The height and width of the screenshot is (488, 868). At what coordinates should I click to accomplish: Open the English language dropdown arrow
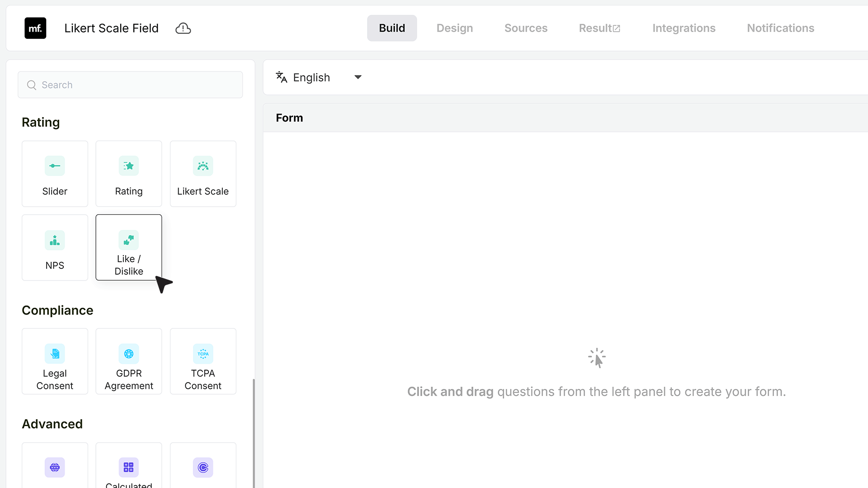[x=358, y=77]
